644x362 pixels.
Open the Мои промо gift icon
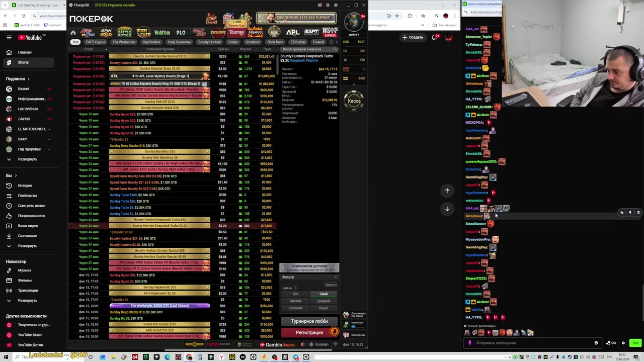tap(346, 335)
